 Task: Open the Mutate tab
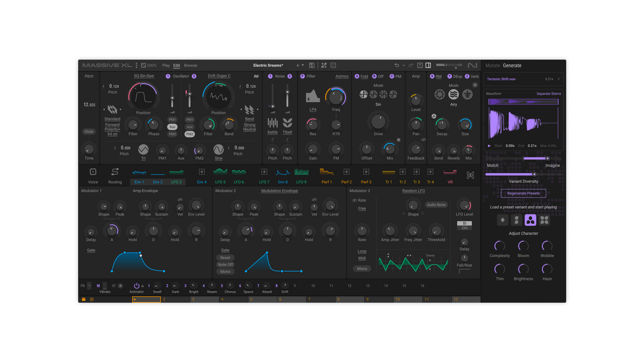(493, 66)
